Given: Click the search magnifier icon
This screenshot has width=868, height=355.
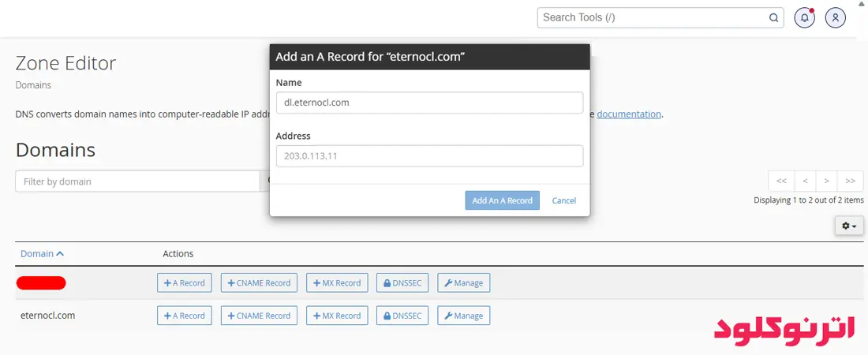Looking at the screenshot, I should 773,17.
